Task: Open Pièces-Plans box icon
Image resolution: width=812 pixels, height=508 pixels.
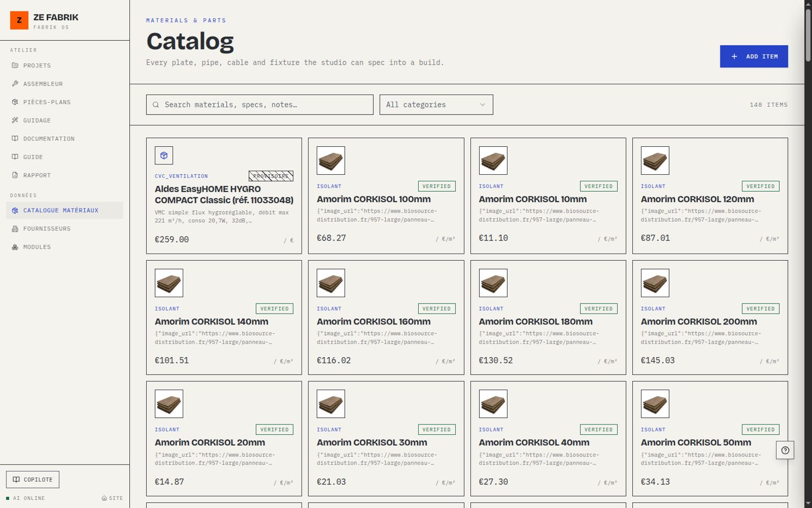Action: (x=15, y=102)
